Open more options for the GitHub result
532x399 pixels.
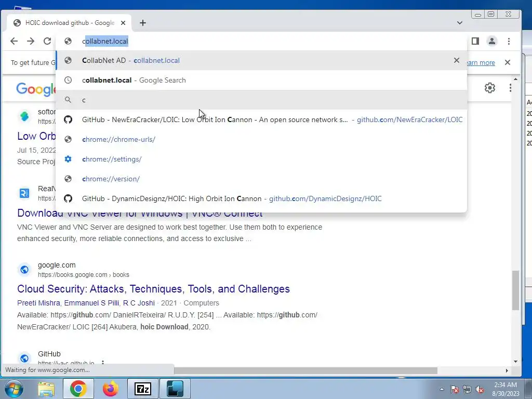(x=103, y=363)
